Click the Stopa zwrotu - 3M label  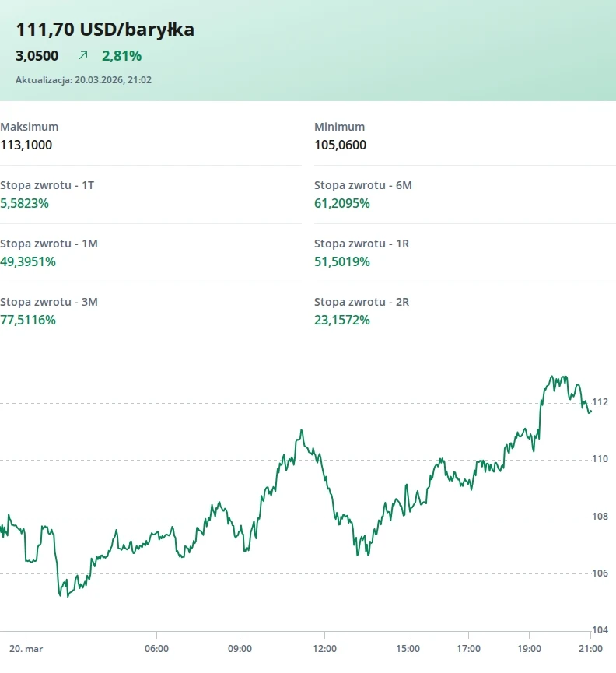click(49, 302)
